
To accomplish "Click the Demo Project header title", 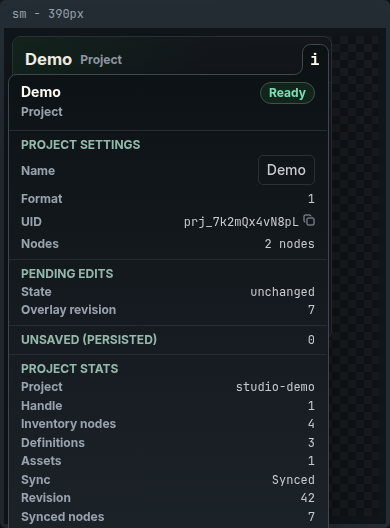I will 73,60.
